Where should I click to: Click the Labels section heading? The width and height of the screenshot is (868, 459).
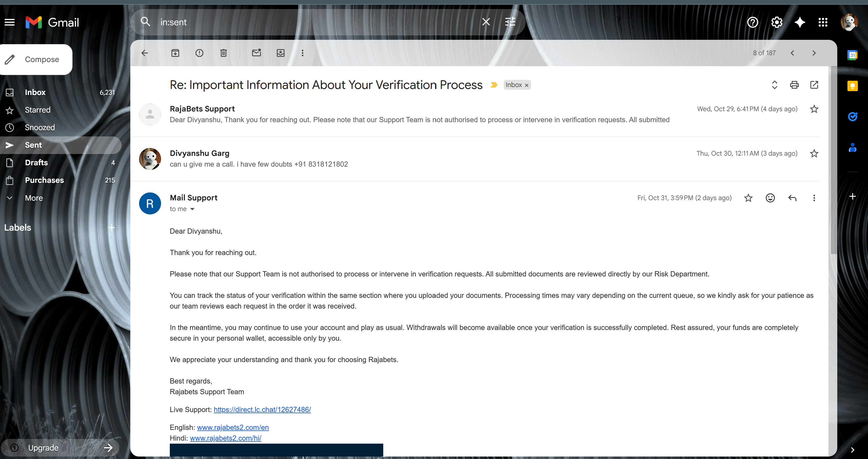click(18, 228)
